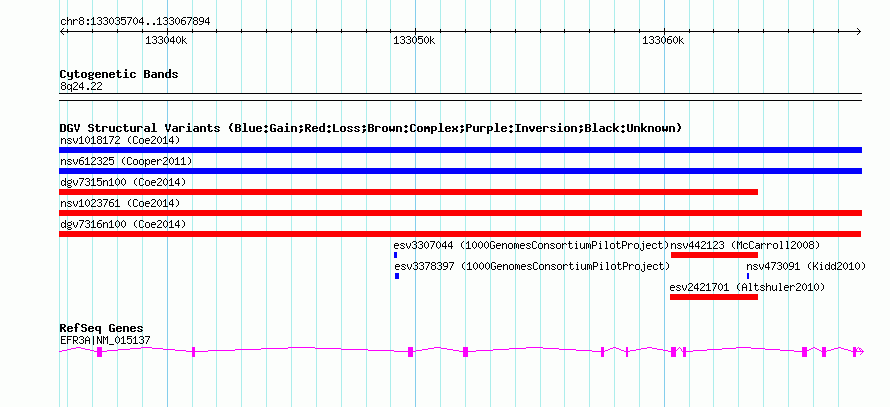Open the nsv612325 (Cooper2011) variant label
890x407 pixels.
tap(126, 161)
